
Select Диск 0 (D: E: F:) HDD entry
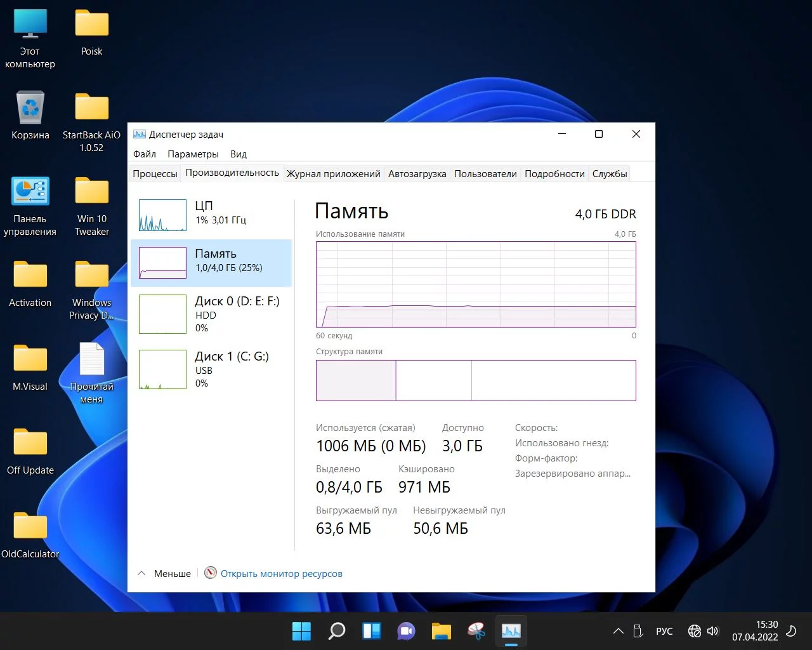coord(210,314)
